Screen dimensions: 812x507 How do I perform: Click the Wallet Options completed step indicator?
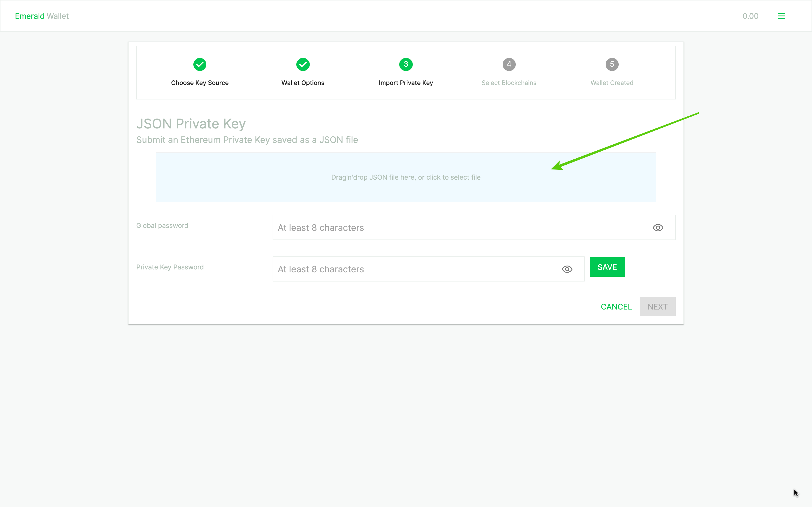[x=303, y=64]
